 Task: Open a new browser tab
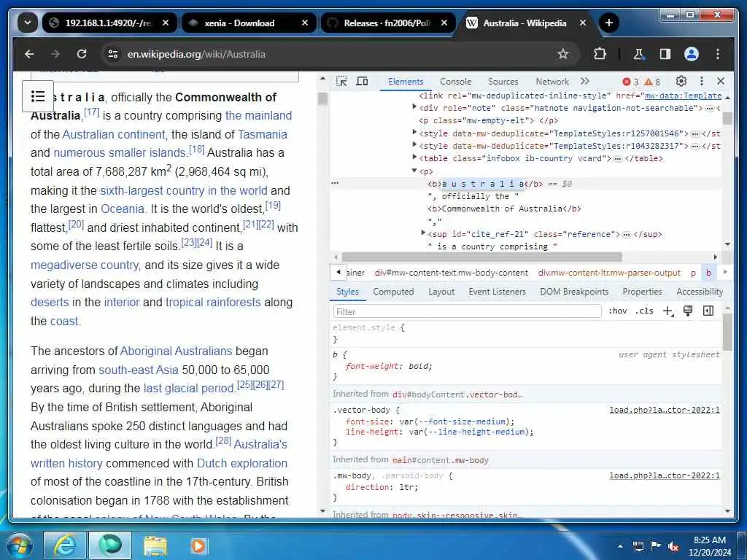point(609,23)
